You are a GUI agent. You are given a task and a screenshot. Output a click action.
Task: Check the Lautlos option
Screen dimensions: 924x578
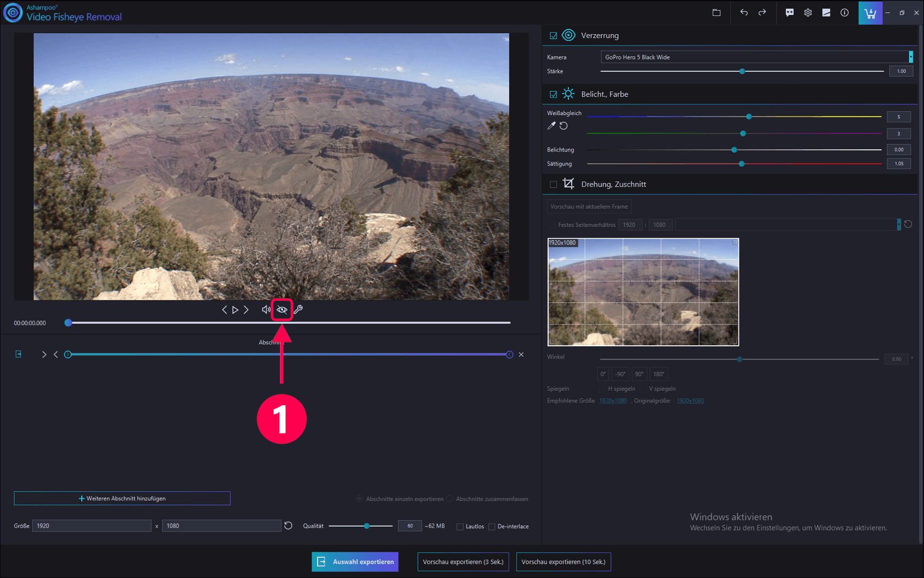(x=460, y=527)
